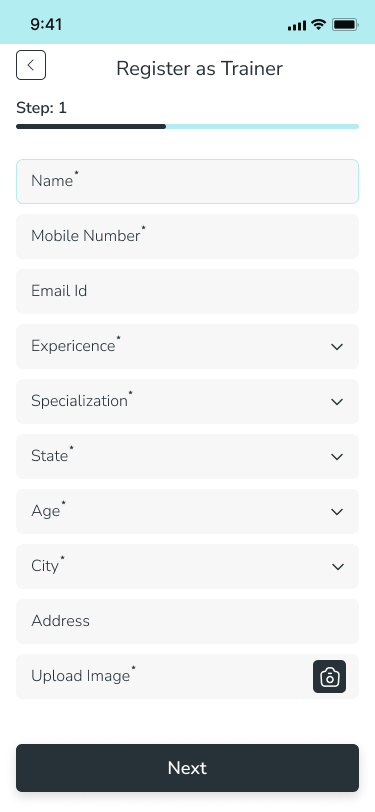Tap the battery status icon
Viewport: 375px width, 812px height.
point(345,24)
